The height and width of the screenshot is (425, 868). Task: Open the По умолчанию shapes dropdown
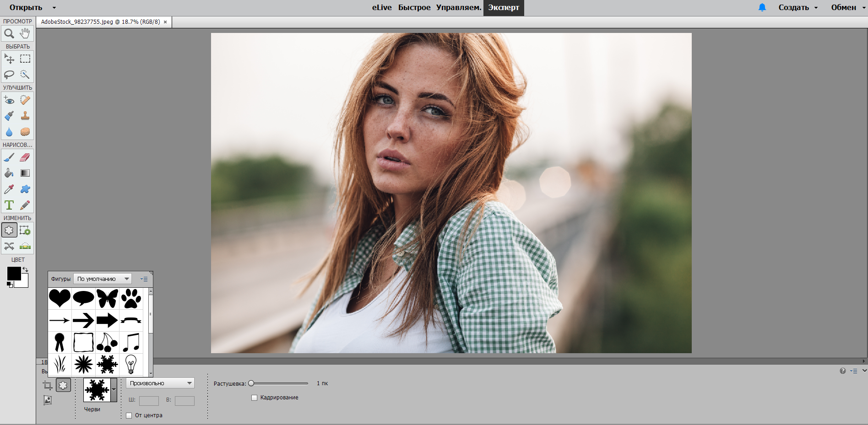(103, 279)
